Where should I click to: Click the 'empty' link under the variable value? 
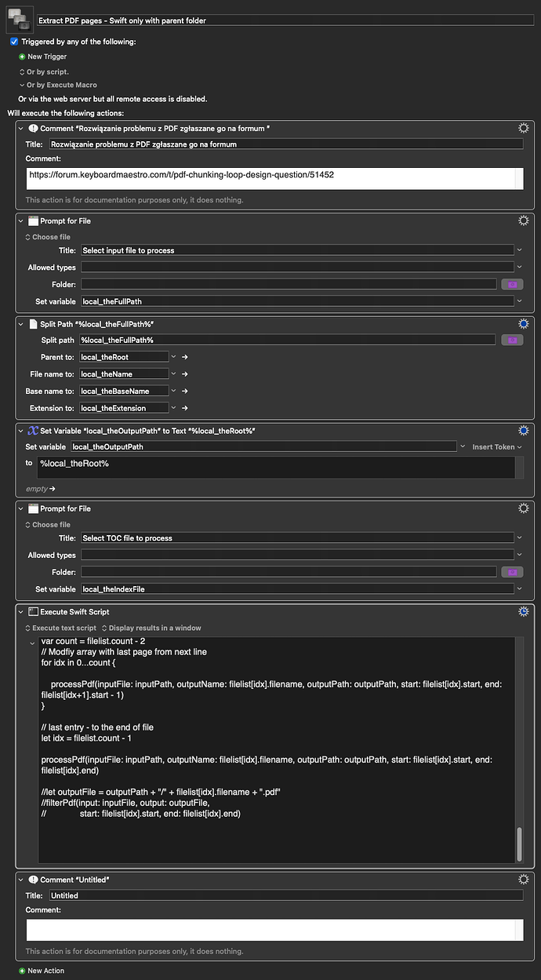36,487
